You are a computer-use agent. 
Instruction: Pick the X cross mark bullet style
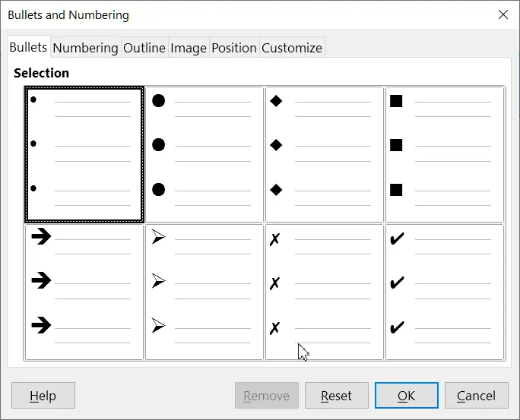325,292
